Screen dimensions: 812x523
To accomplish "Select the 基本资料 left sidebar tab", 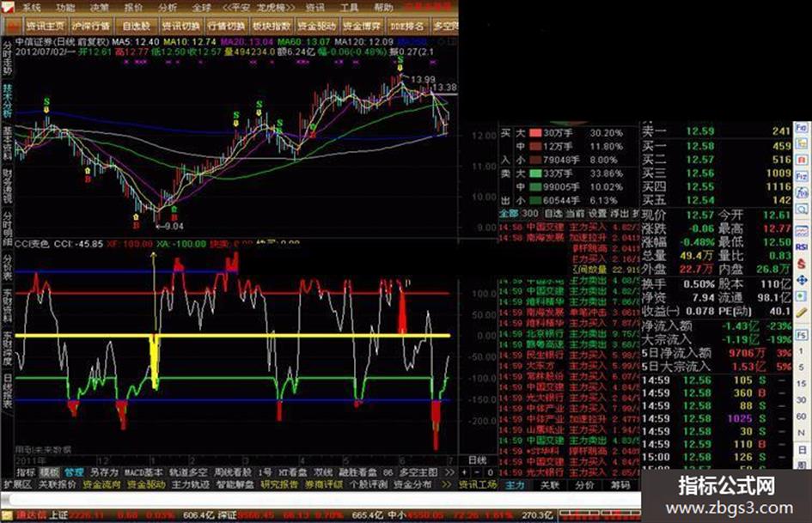I will pyautogui.click(x=8, y=143).
